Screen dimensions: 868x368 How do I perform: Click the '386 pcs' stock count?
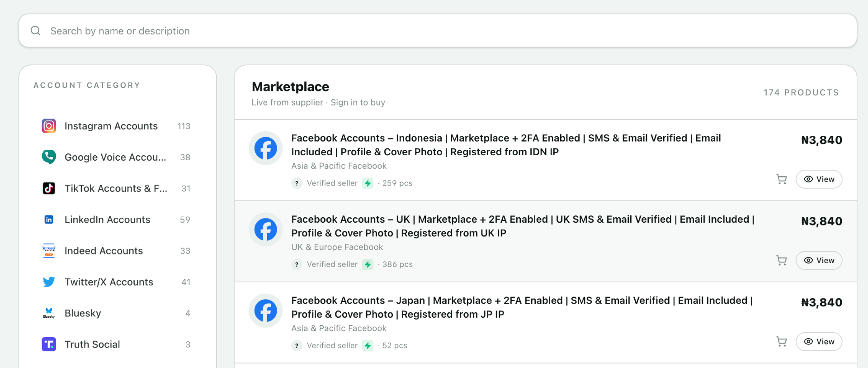(x=397, y=264)
